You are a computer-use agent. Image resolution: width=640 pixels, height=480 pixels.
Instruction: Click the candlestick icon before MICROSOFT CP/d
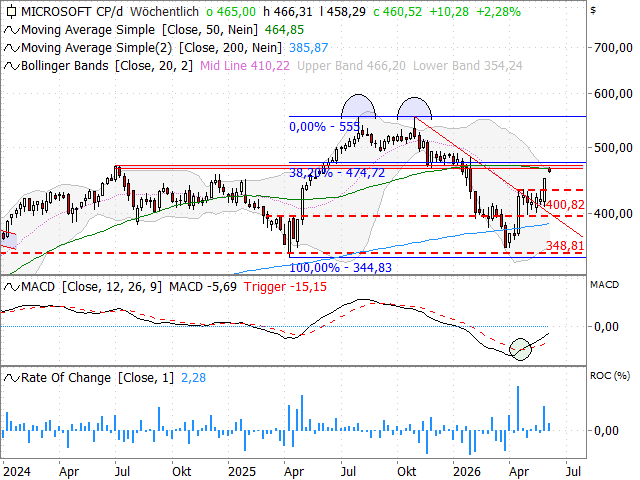click(11, 11)
